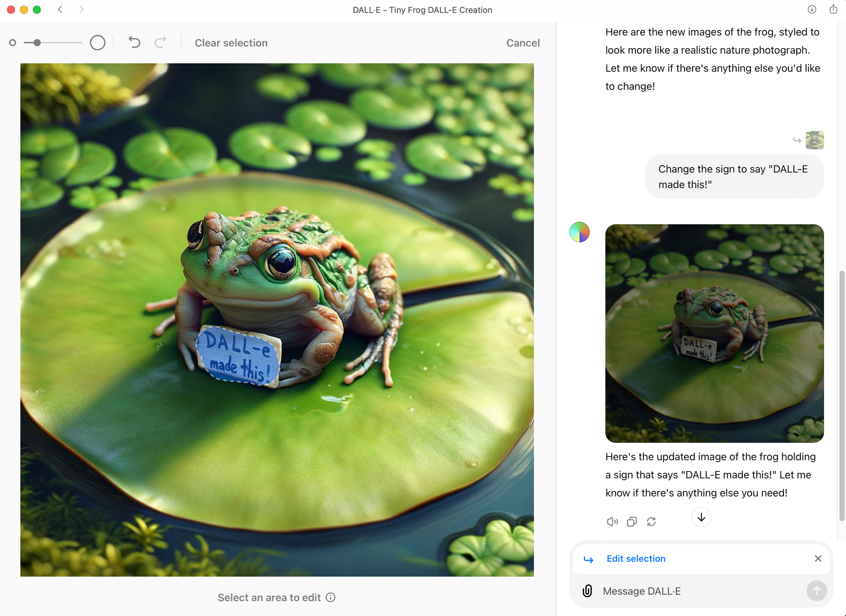Dismiss Edit selection with the X
This screenshot has height=616, width=846.
click(x=818, y=559)
